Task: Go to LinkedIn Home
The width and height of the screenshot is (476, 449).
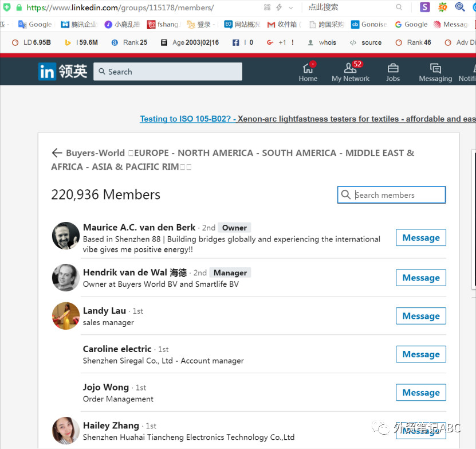Action: (x=308, y=72)
